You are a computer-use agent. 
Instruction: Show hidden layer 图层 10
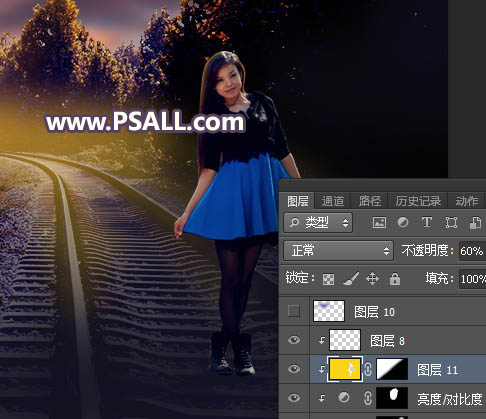coord(294,311)
